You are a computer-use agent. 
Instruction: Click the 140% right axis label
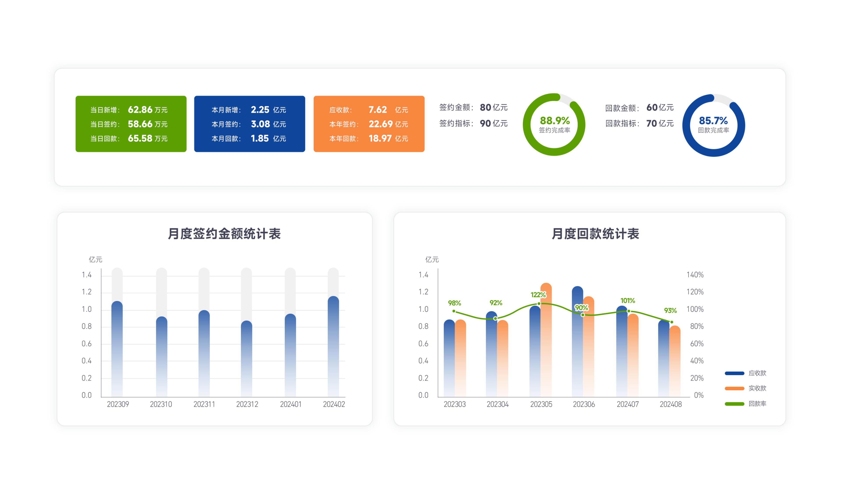pyautogui.click(x=695, y=275)
